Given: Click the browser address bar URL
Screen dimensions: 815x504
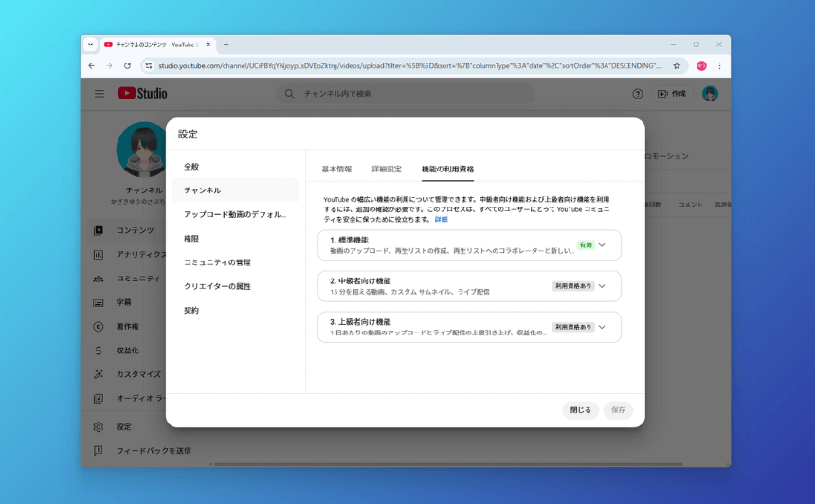Looking at the screenshot, I should tap(409, 66).
